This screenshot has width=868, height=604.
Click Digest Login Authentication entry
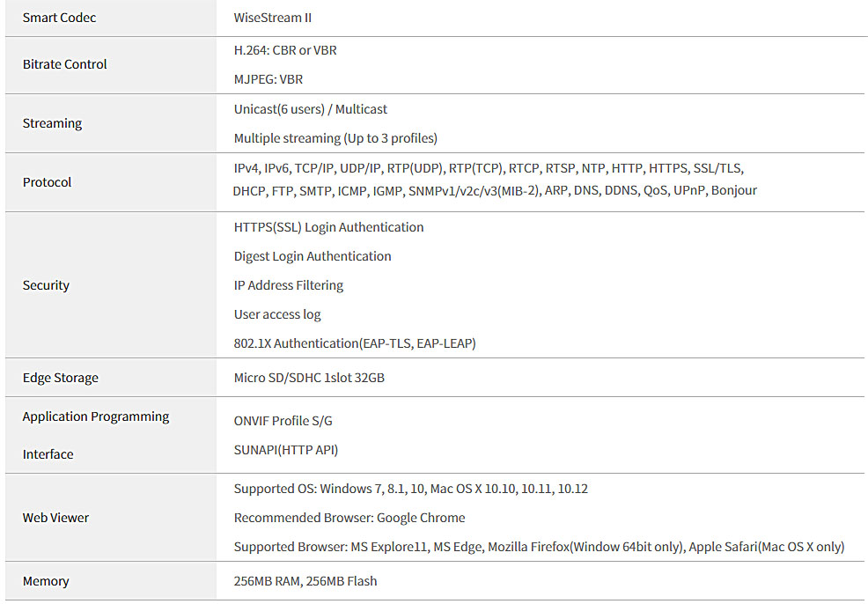click(313, 256)
